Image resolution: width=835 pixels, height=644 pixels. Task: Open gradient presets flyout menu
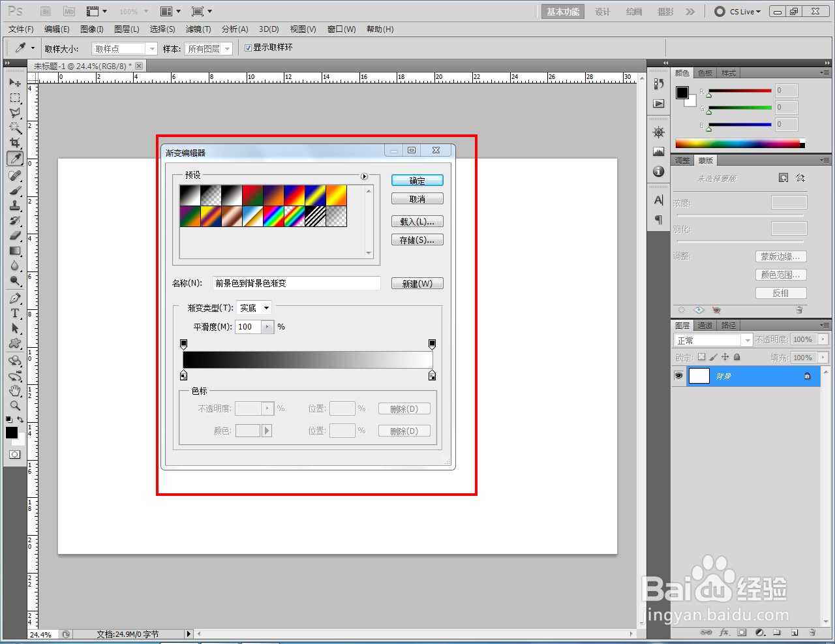click(x=364, y=176)
